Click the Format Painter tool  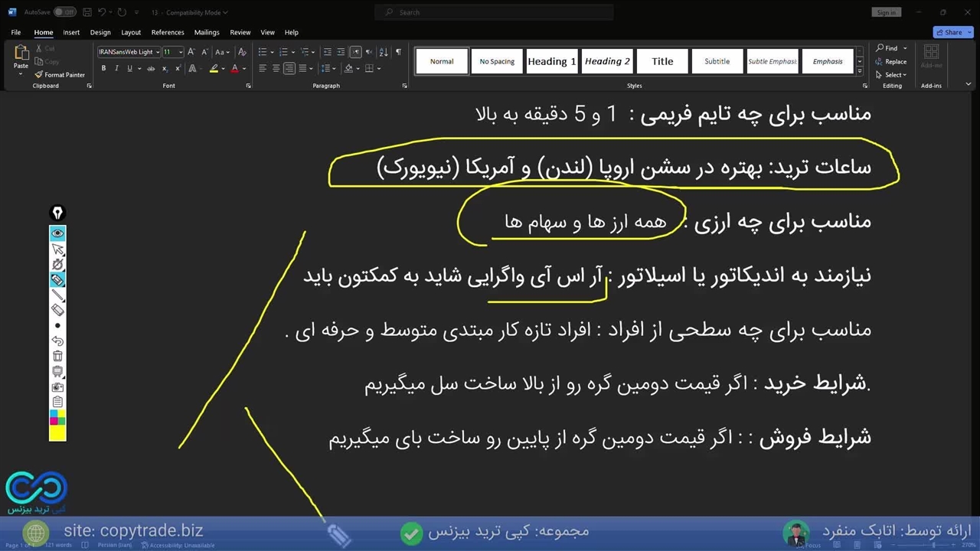click(x=60, y=75)
